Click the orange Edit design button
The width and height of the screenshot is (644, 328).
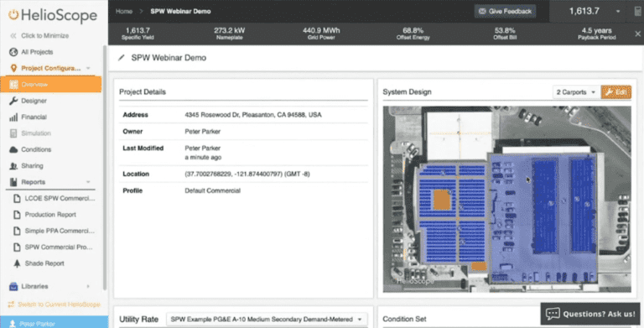pyautogui.click(x=616, y=92)
